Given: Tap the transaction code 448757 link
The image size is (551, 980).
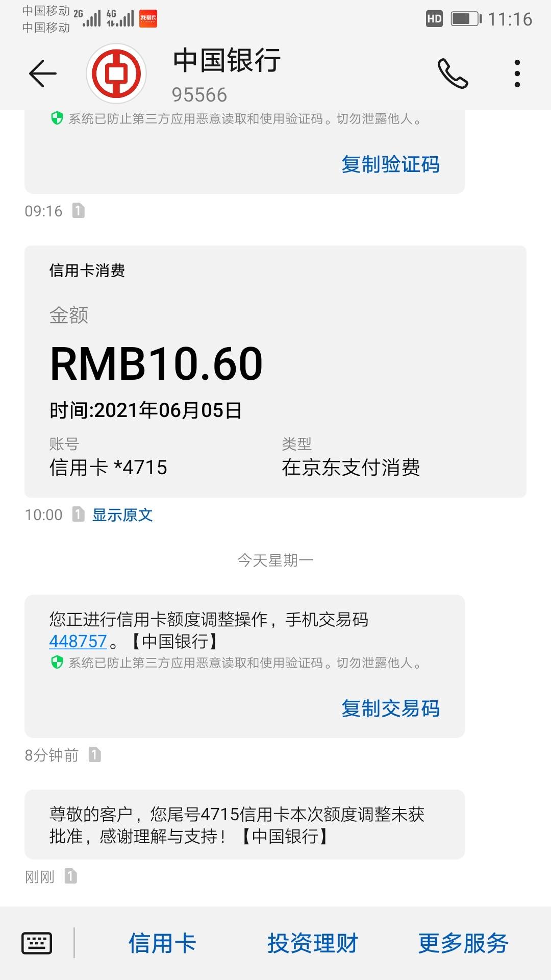Looking at the screenshot, I should [x=78, y=641].
